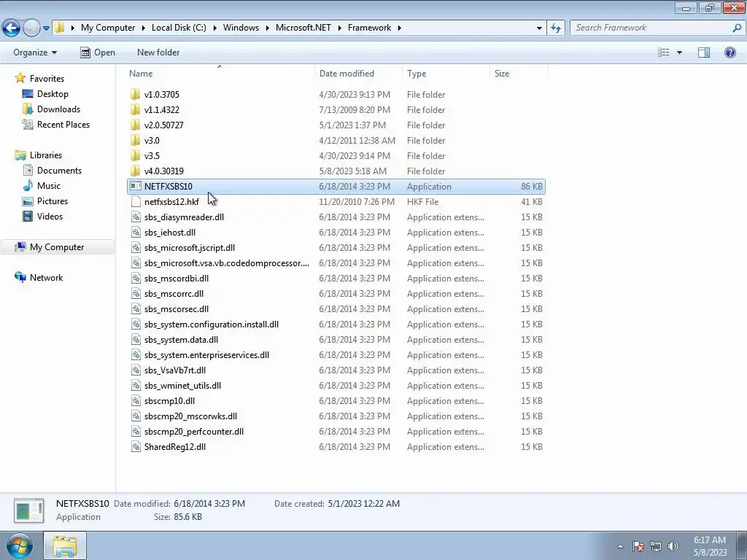Open Videos library
Screen dimensions: 747x560
pyautogui.click(x=50, y=216)
